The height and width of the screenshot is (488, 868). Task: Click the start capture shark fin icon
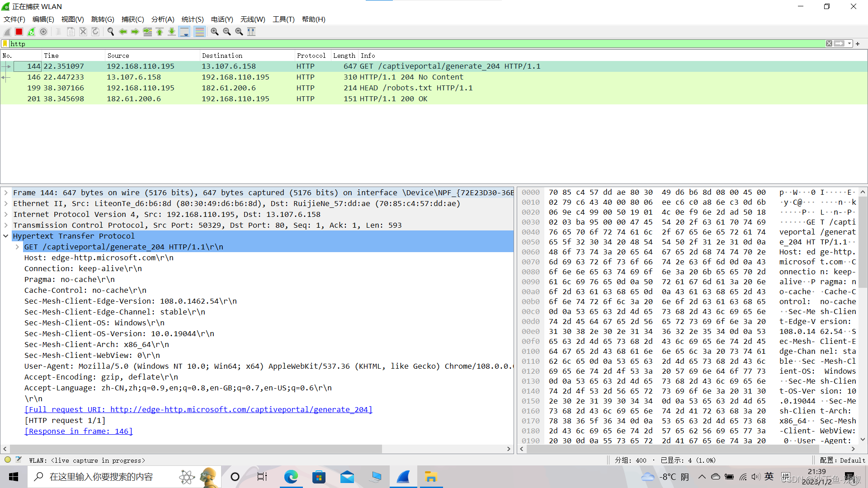pyautogui.click(x=7, y=32)
